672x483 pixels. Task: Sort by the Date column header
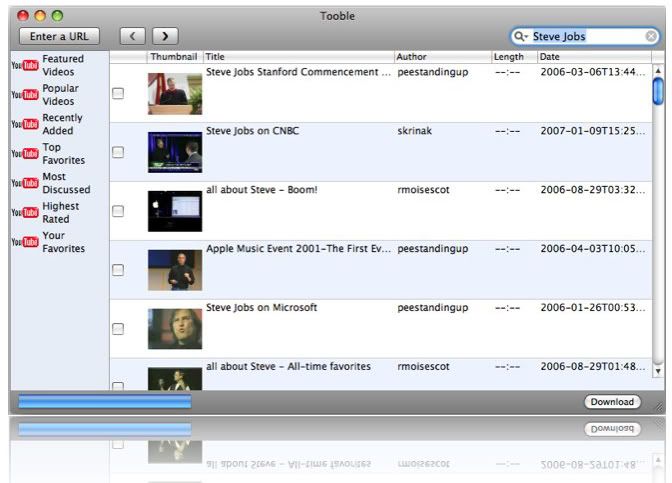click(594, 57)
